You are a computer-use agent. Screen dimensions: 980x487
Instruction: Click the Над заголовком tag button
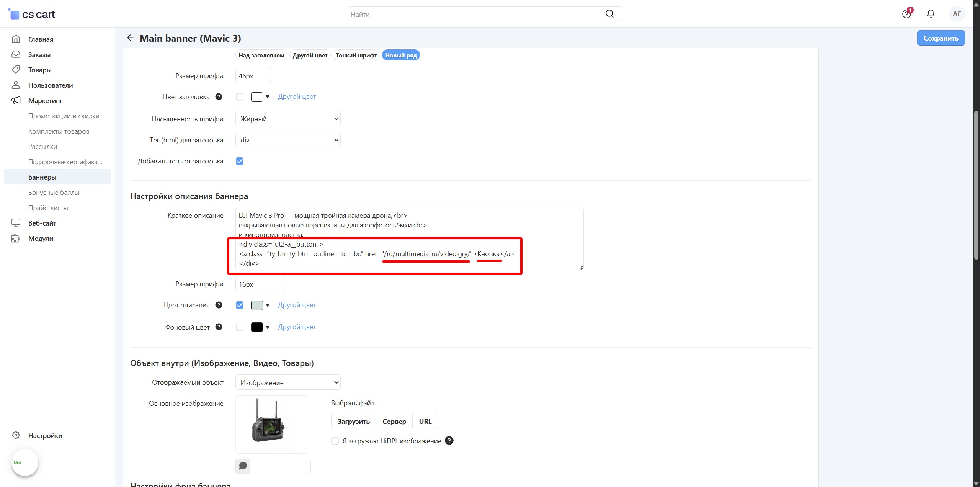pyautogui.click(x=261, y=55)
